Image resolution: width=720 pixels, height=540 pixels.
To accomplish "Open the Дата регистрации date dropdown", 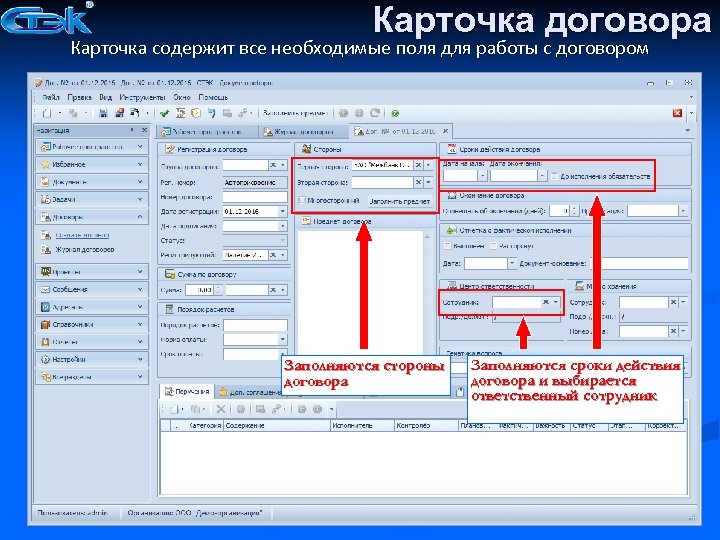I will tap(283, 211).
